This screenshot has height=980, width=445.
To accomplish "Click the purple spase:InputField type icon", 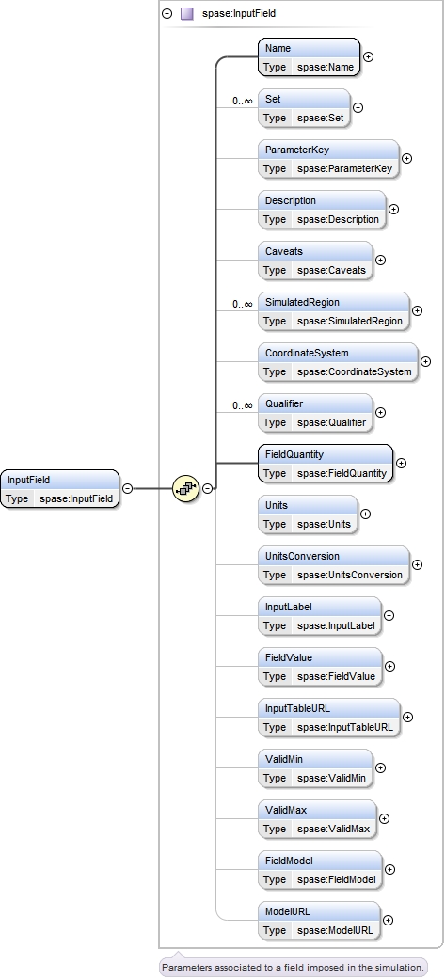I will (187, 13).
